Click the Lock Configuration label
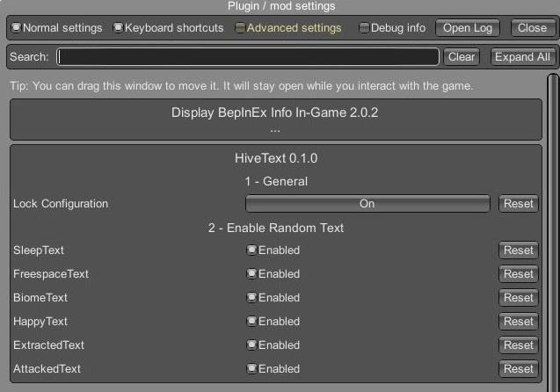The image size is (560, 392). point(61,204)
